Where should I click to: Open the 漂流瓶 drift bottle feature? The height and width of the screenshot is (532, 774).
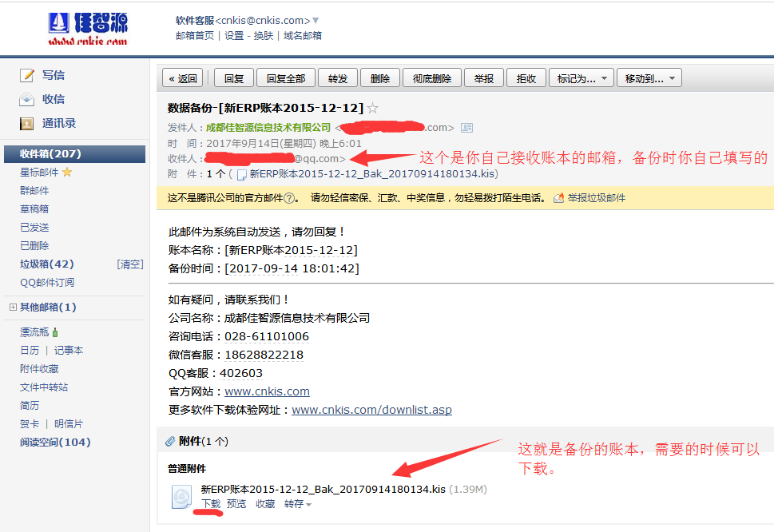(x=36, y=331)
